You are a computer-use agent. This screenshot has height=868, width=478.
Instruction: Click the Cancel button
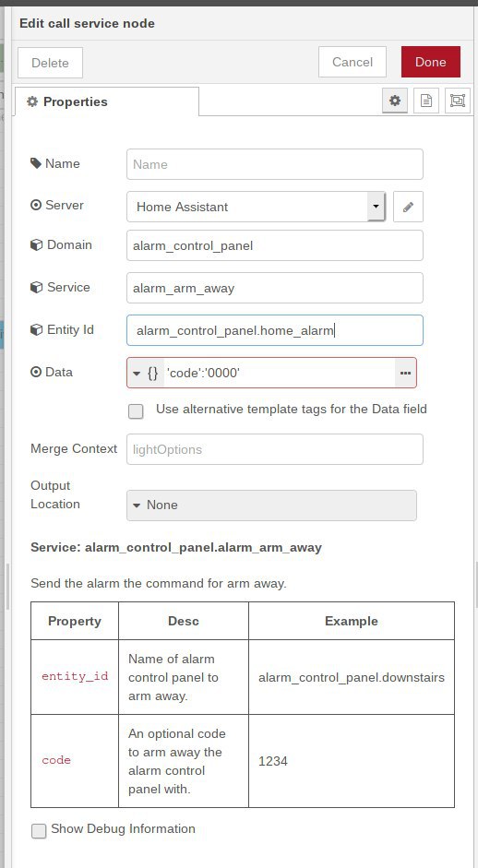353,62
